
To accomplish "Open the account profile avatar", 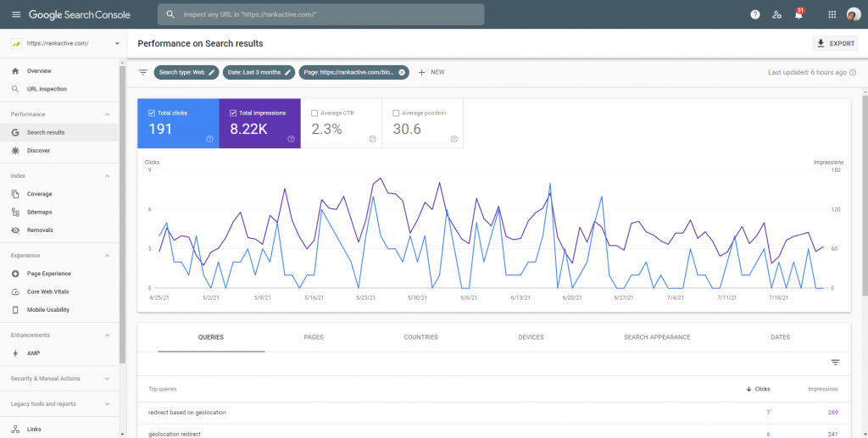I will (x=853, y=15).
